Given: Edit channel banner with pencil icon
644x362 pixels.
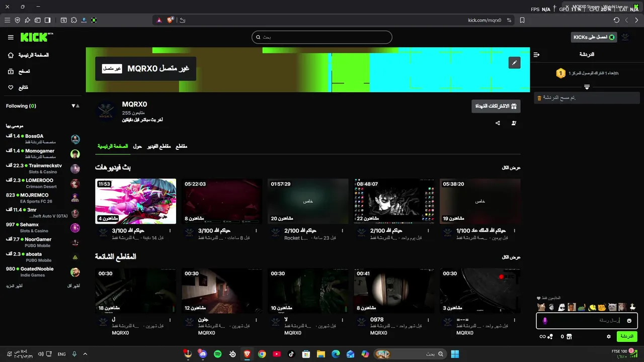Looking at the screenshot, I should (x=514, y=63).
